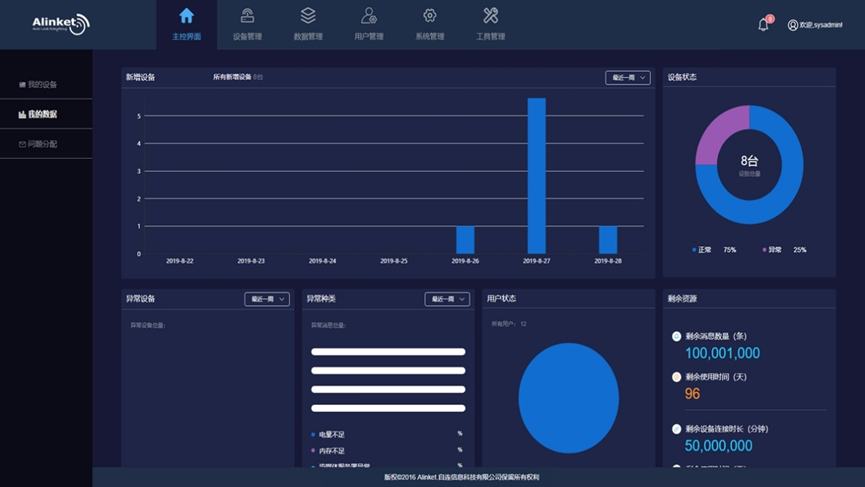Click the gear icon above 系统管理
This screenshot has height=487, width=865.
430,15
